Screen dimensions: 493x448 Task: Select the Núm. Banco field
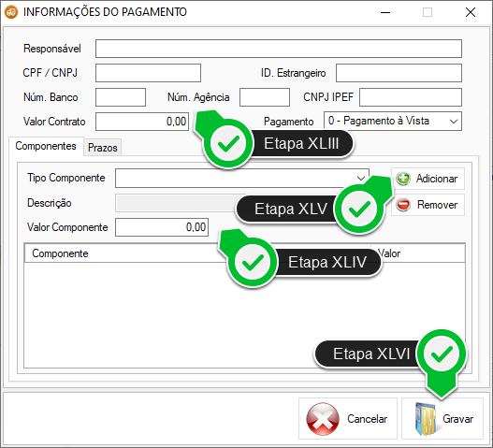121,97
